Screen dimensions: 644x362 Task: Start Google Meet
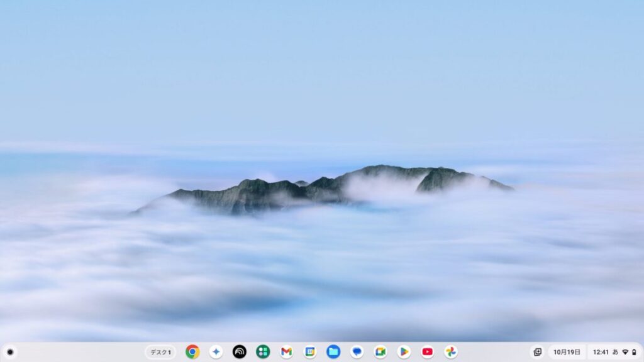pos(380,352)
